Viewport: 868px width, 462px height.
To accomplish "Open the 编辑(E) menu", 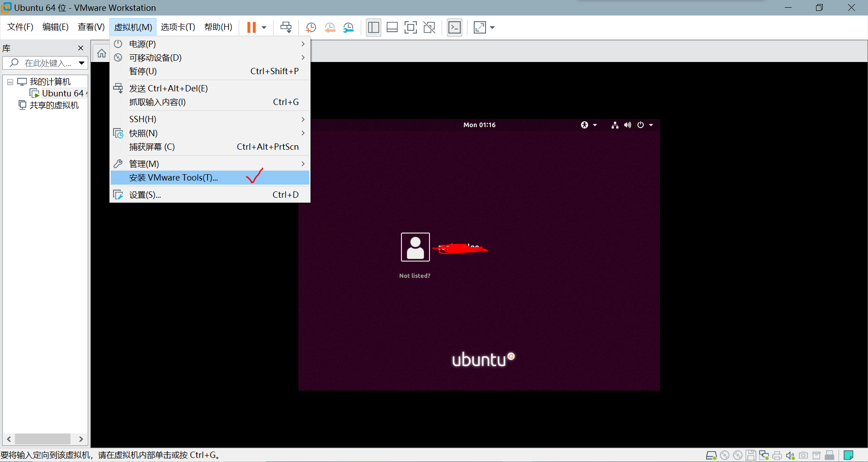I will pos(56,27).
